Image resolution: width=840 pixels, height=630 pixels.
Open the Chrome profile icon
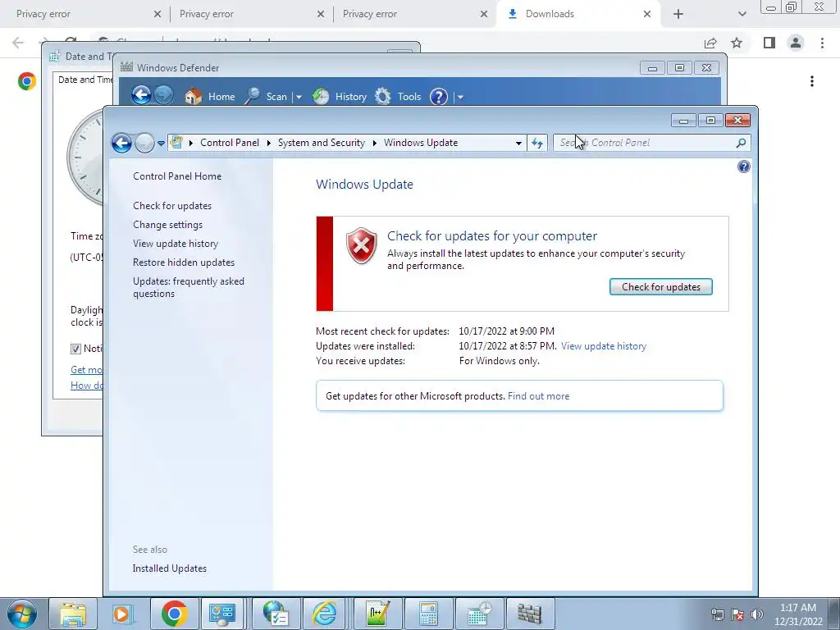[796, 43]
